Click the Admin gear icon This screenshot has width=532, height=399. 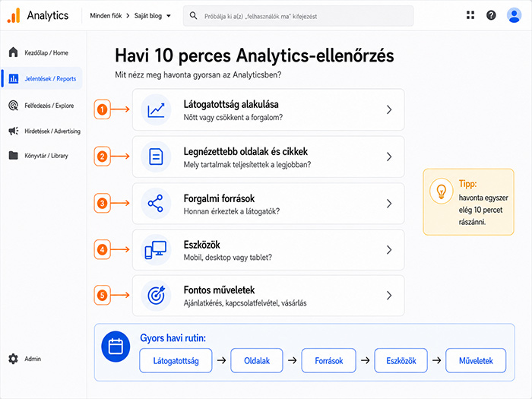tap(13, 359)
